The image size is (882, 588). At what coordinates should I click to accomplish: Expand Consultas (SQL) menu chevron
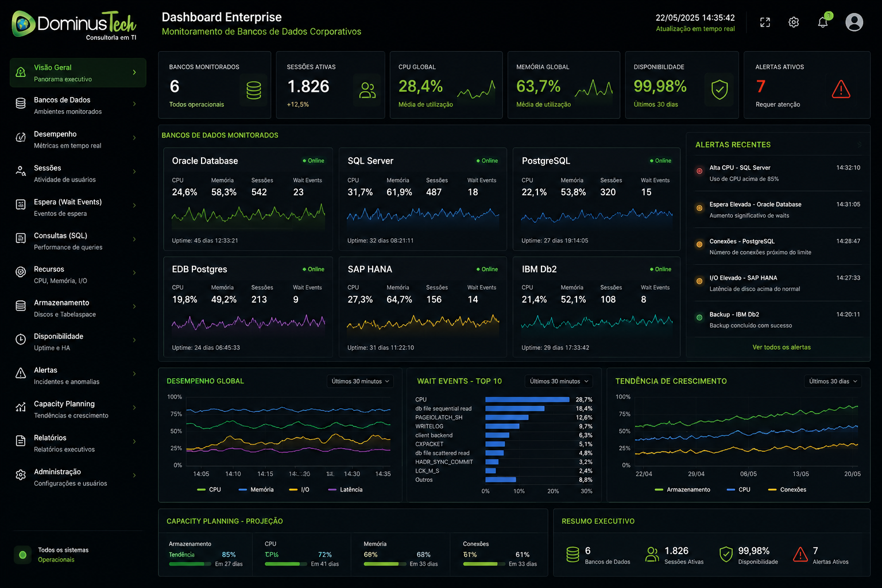(134, 239)
